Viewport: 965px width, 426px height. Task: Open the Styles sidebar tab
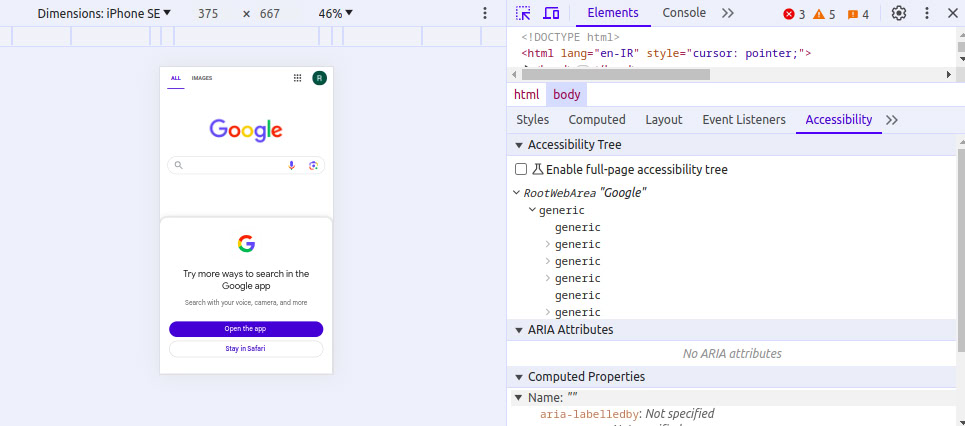point(532,120)
